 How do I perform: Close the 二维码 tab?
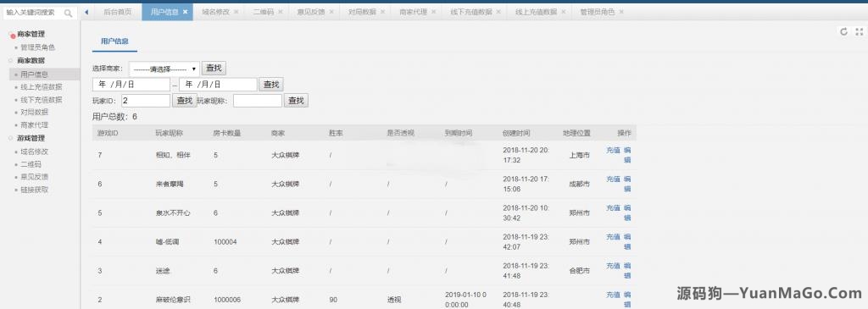click(280, 12)
